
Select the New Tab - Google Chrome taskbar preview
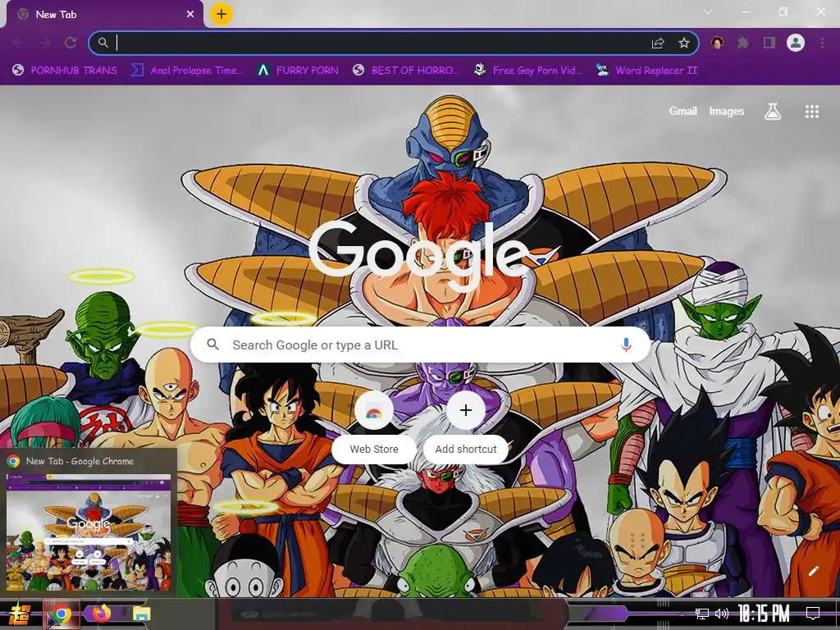(89, 523)
